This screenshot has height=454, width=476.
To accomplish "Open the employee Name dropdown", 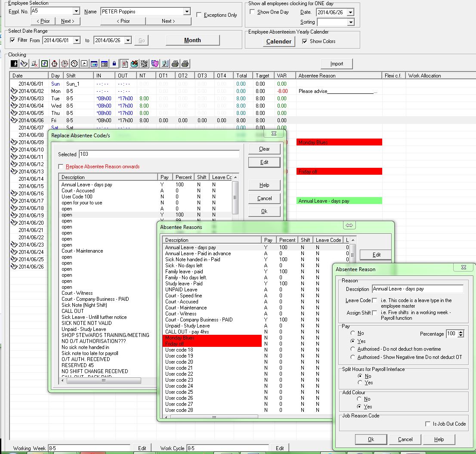I will pos(186,12).
